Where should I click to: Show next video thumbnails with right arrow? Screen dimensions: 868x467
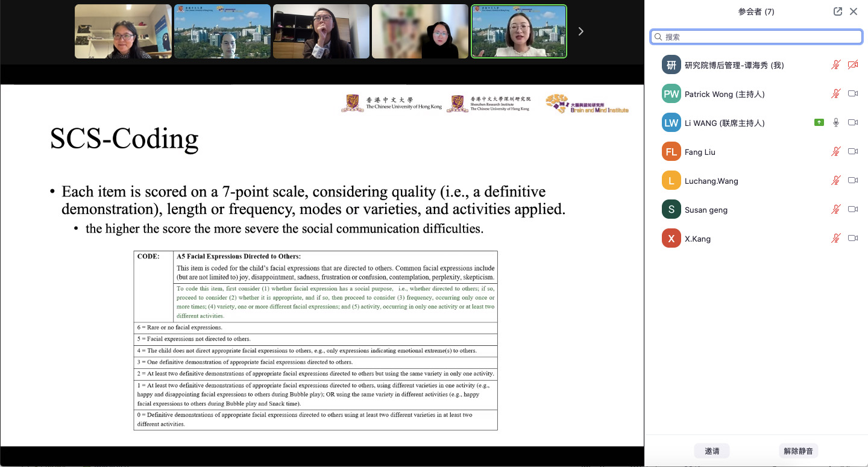pyautogui.click(x=580, y=31)
